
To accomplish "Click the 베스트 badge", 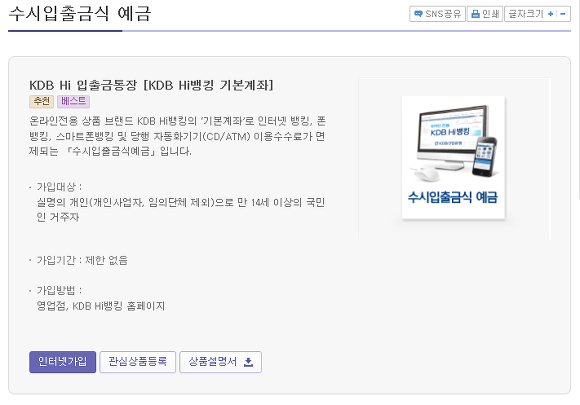I will point(73,101).
